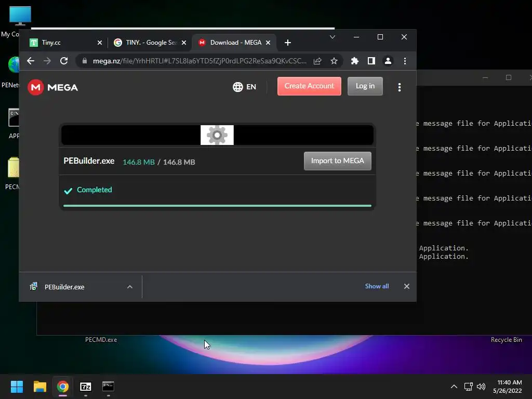This screenshot has width=532, height=399.
Task: Open the network tray icon
Action: click(x=469, y=387)
